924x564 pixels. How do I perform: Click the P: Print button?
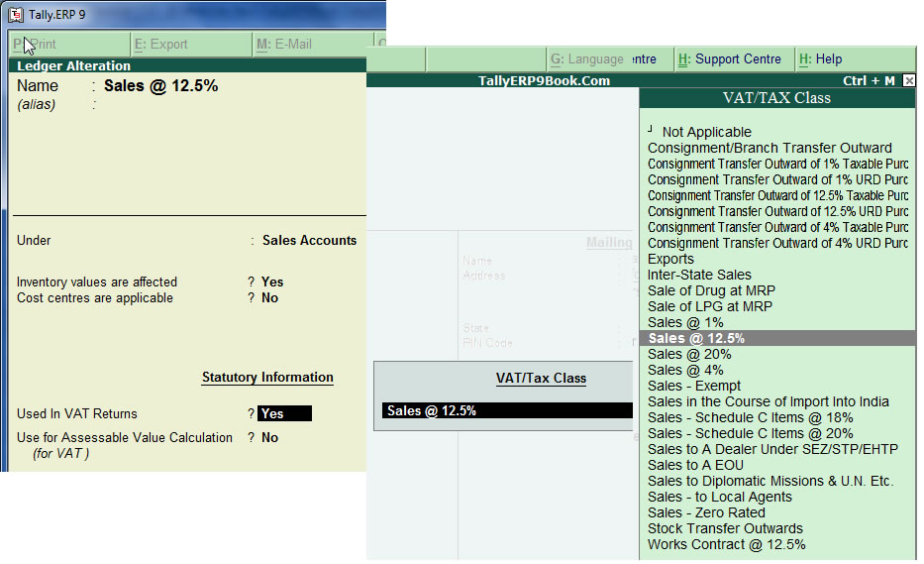tap(69, 45)
